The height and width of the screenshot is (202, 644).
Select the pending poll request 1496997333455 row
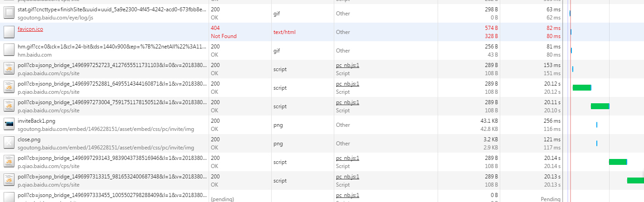[x=322, y=196]
